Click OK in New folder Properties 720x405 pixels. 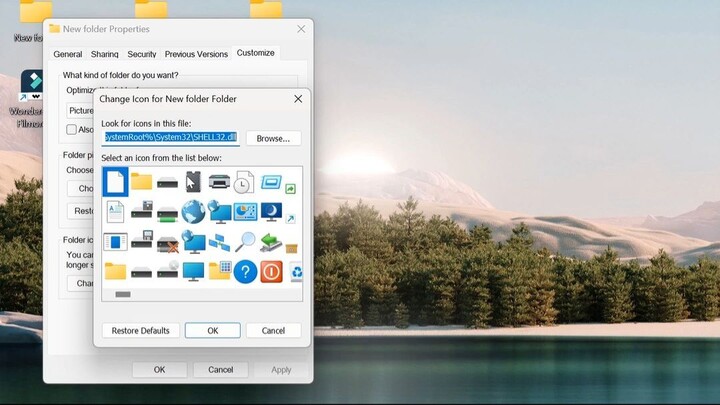pos(159,370)
